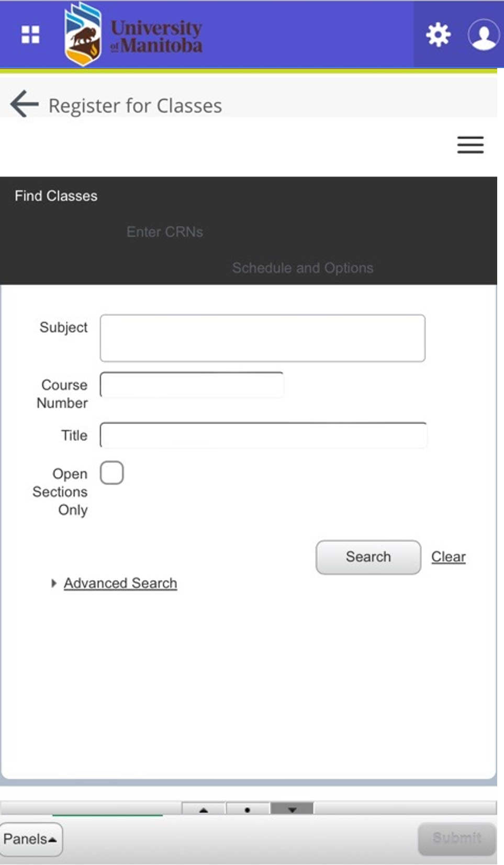Click the Course Number input field

click(x=192, y=385)
